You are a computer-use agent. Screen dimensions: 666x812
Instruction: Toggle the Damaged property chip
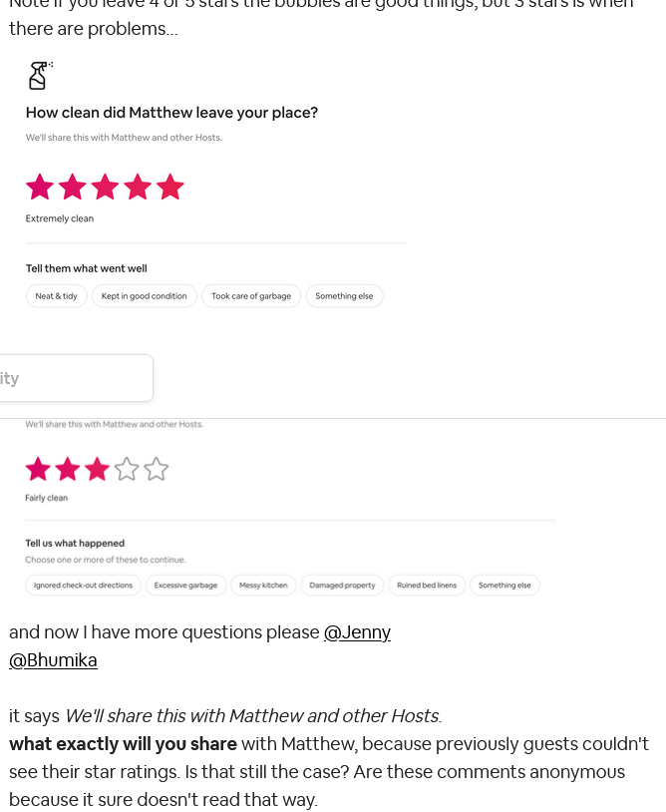[x=342, y=586]
